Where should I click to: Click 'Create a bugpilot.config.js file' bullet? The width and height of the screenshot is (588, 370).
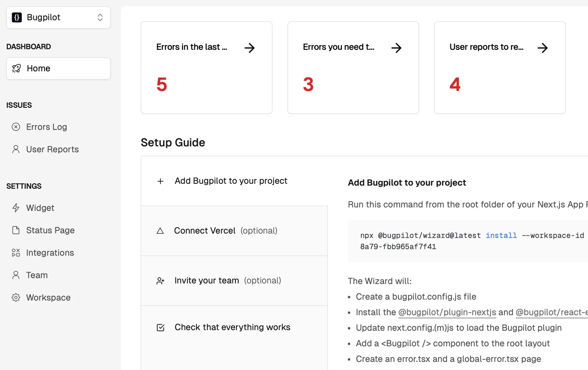[416, 296]
